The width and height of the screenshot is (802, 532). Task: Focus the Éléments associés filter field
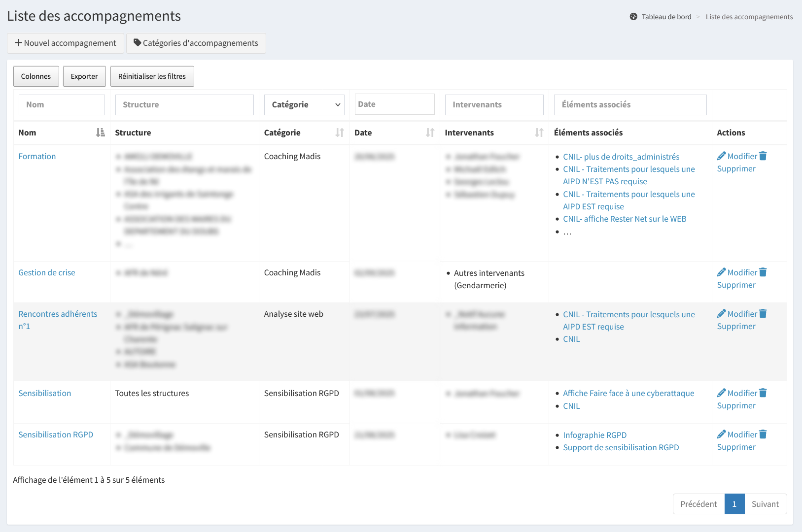(630, 104)
